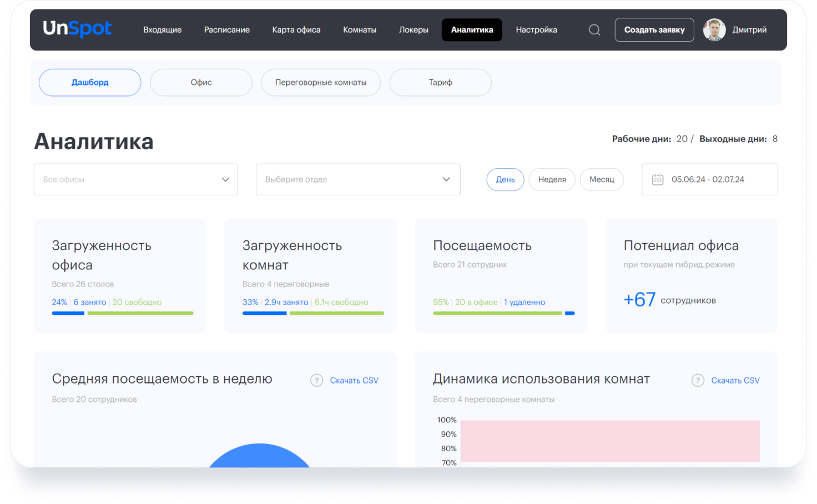Click the Посещаемость progress bar
The width and height of the screenshot is (817, 504).
pyautogui.click(x=504, y=313)
